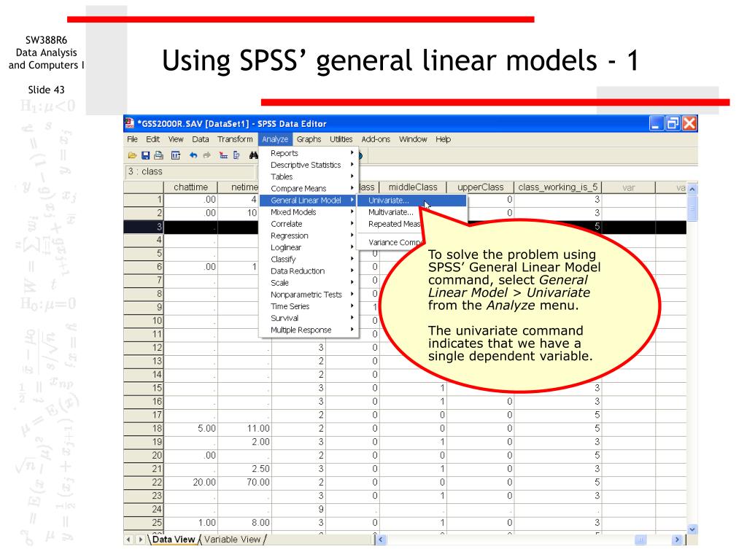The height and width of the screenshot is (560, 747).
Task: Open the Window menu
Action: 413,139
